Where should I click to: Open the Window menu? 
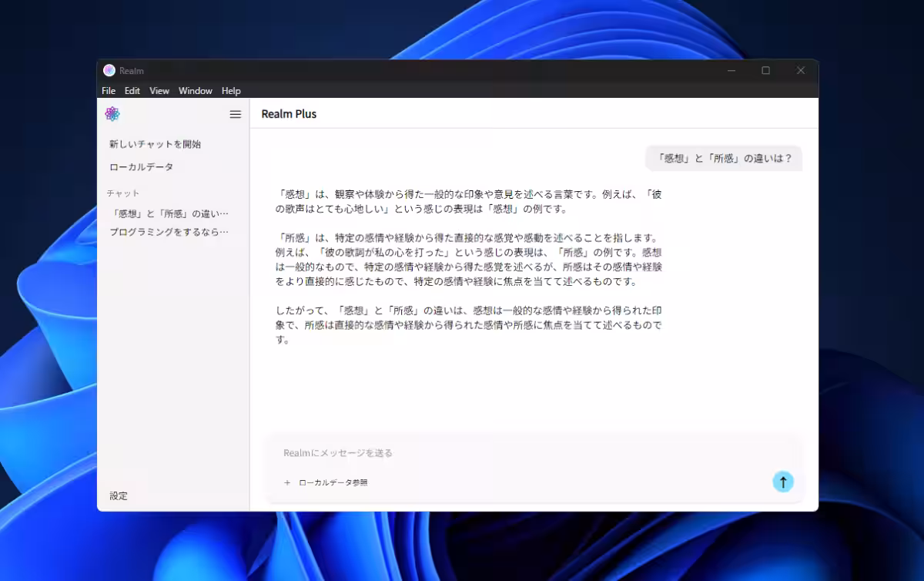[x=196, y=91]
